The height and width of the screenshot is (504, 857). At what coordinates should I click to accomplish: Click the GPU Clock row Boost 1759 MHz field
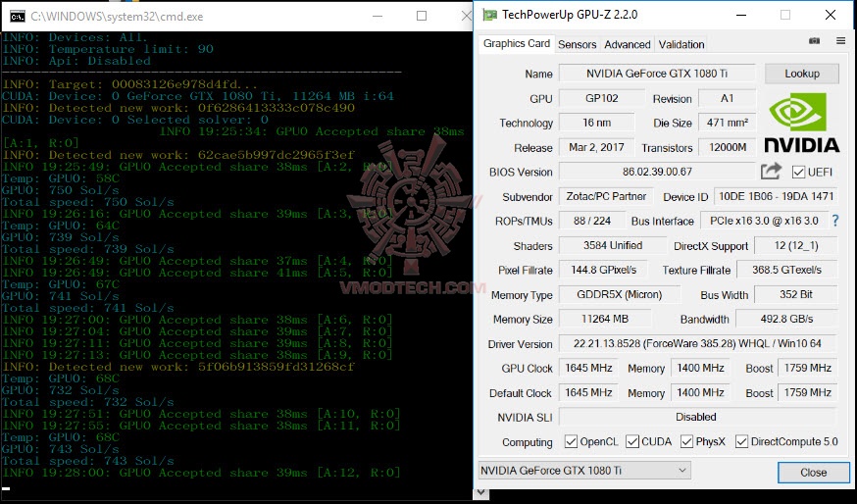(x=808, y=368)
